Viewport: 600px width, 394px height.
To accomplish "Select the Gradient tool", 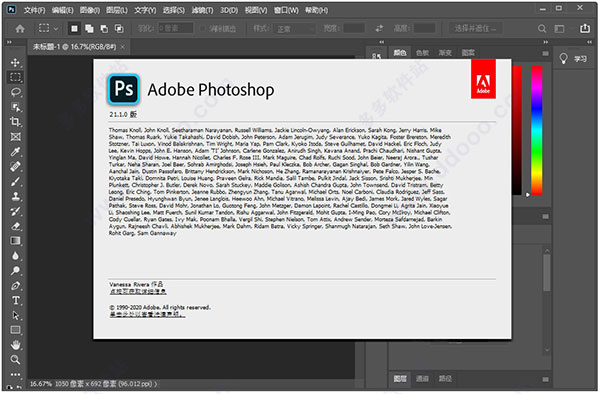I will click(15, 241).
